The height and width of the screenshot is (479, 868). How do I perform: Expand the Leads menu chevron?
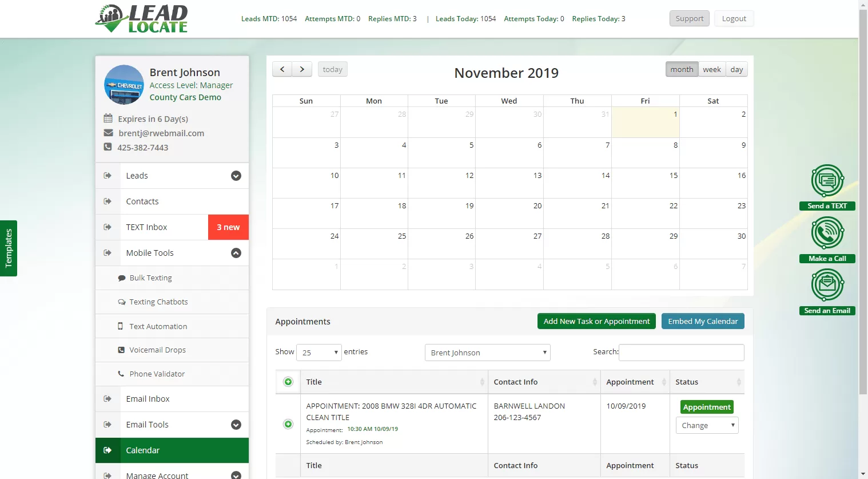236,176
